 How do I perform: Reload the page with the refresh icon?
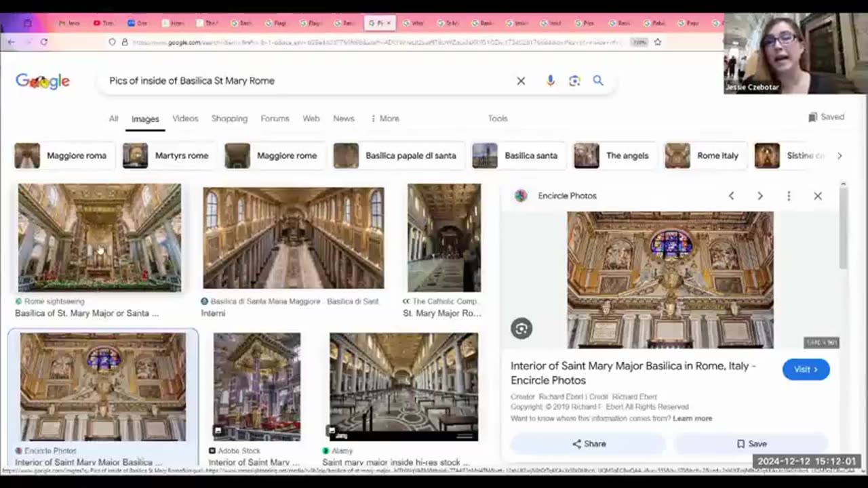coord(44,42)
